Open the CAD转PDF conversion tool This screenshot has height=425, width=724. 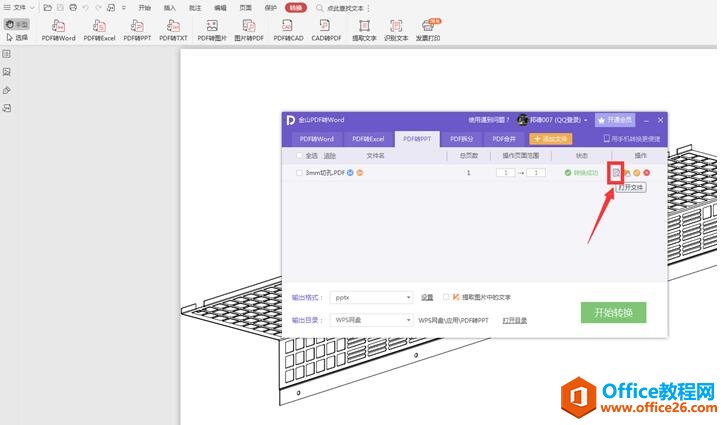(326, 30)
